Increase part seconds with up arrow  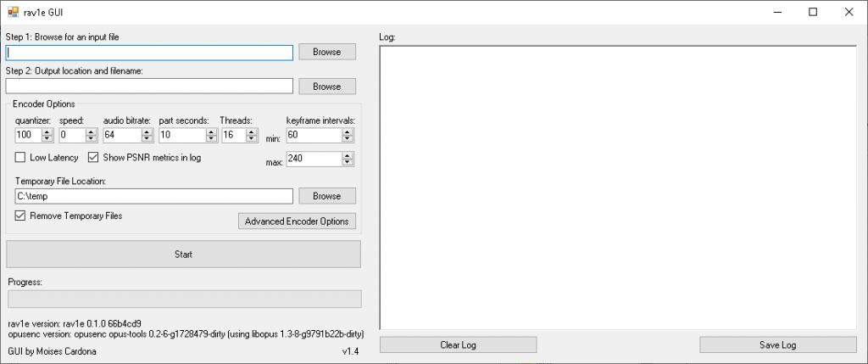210,132
